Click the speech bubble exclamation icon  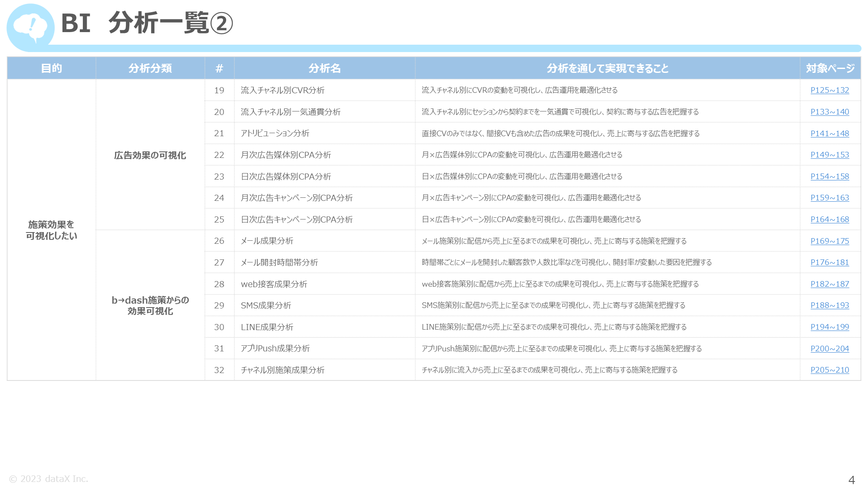[x=30, y=27]
